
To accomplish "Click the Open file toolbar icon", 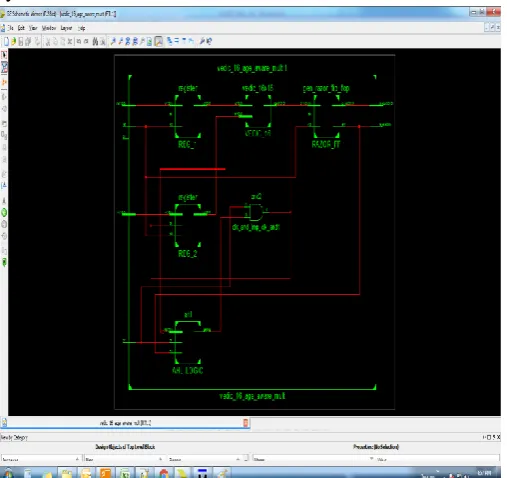I will 13,41.
